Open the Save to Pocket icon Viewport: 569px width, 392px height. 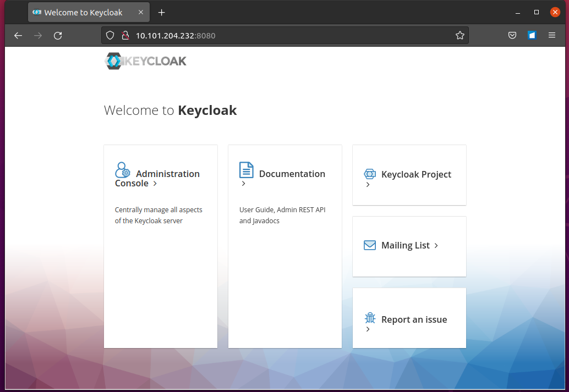512,36
